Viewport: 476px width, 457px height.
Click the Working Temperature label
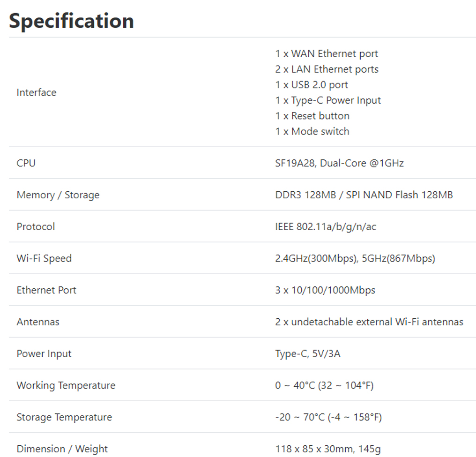pos(66,385)
